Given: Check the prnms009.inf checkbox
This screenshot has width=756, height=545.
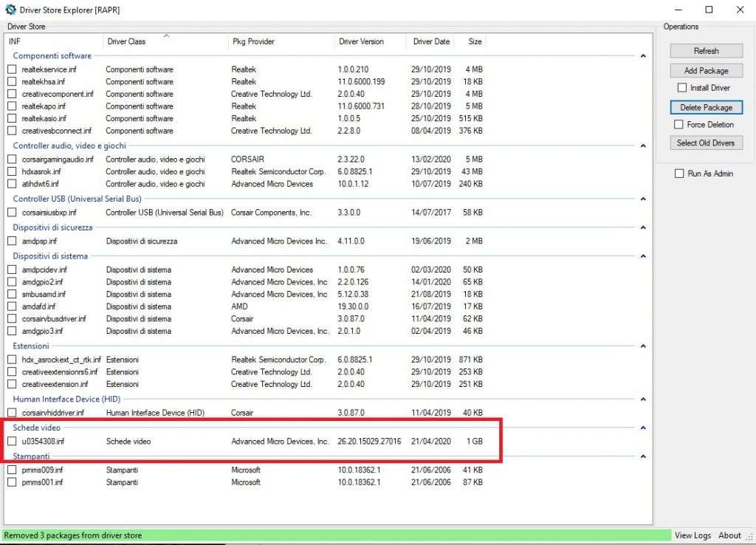Looking at the screenshot, I should 12,470.
